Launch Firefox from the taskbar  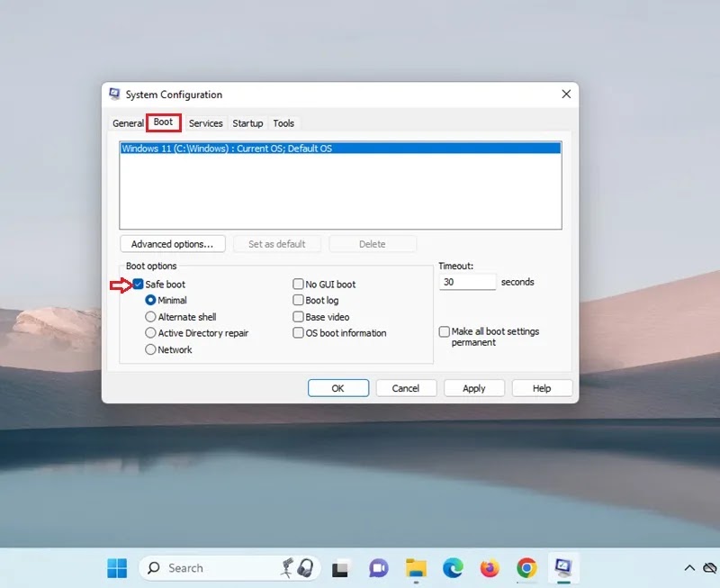pyautogui.click(x=490, y=569)
